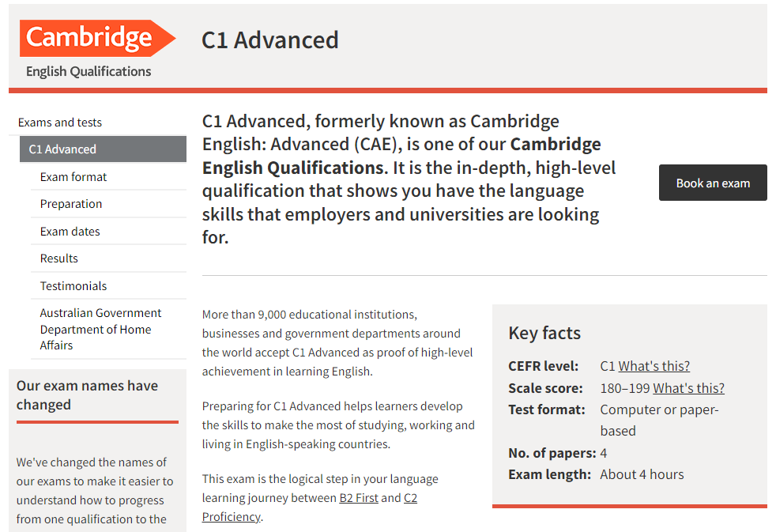Click the 'Test format:' label

[x=546, y=409]
